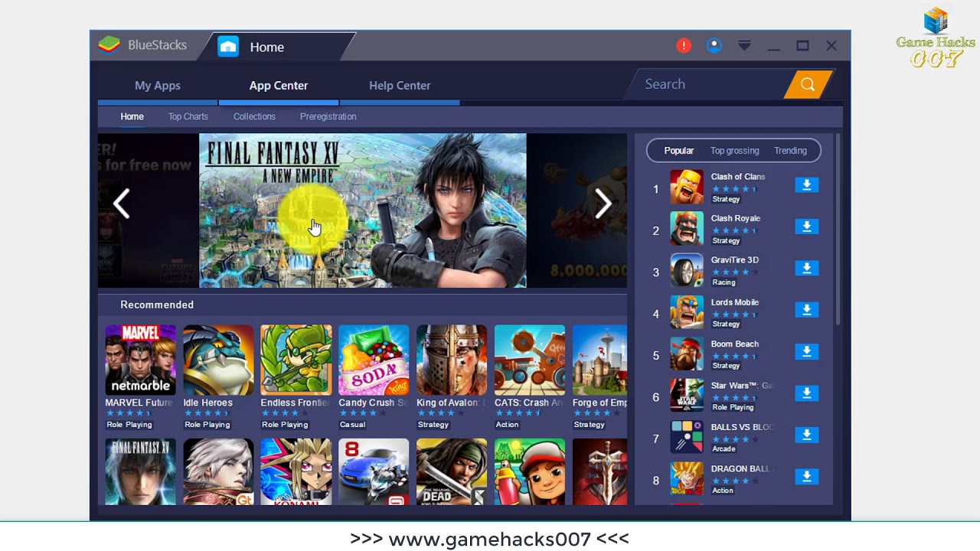This screenshot has width=980, height=551.
Task: Open the BlueStacks title bar dropdown menu
Action: 744,46
